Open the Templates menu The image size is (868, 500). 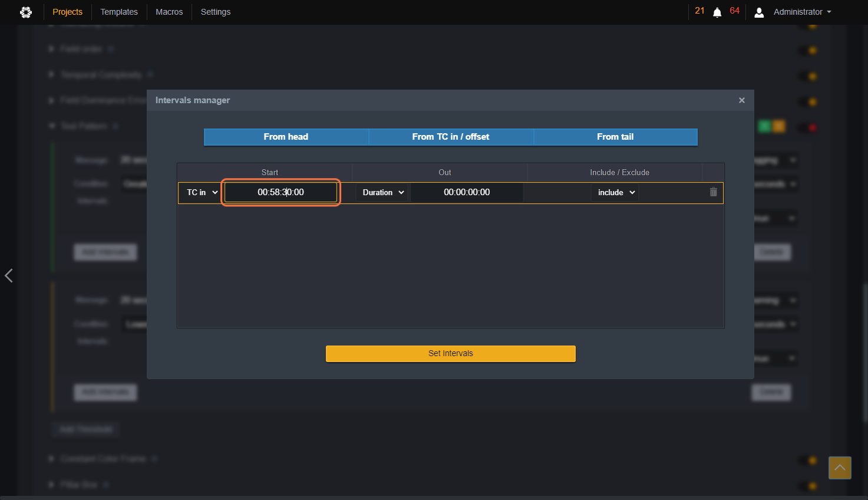click(x=119, y=12)
